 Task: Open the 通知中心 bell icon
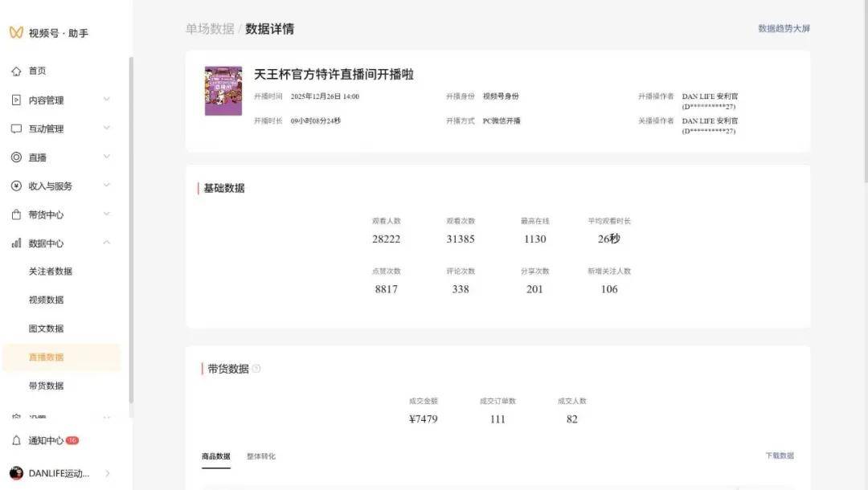(x=16, y=440)
